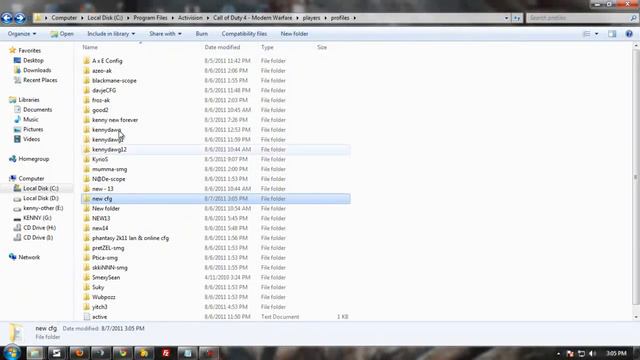Select the mumma-smg folder icon
The width and height of the screenshot is (640, 360).
click(87, 169)
